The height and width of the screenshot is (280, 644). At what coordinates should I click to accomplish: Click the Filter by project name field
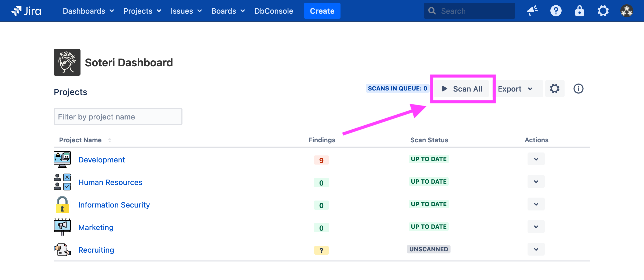pyautogui.click(x=118, y=117)
